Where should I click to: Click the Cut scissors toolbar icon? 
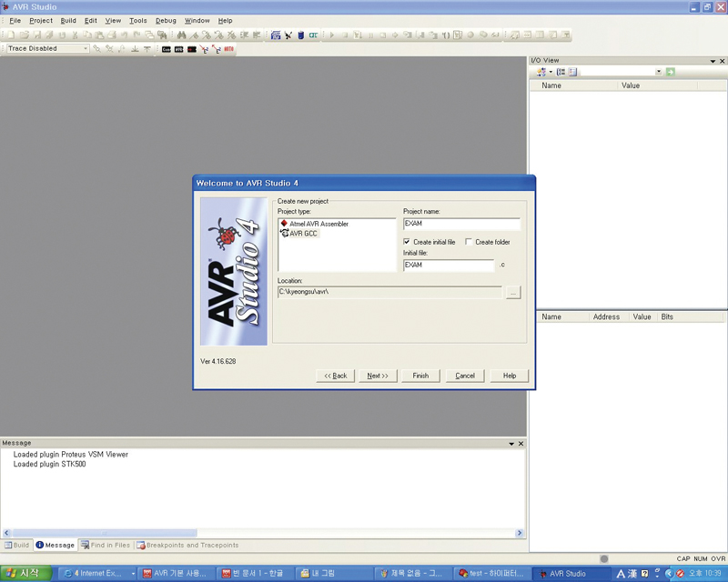click(75, 35)
